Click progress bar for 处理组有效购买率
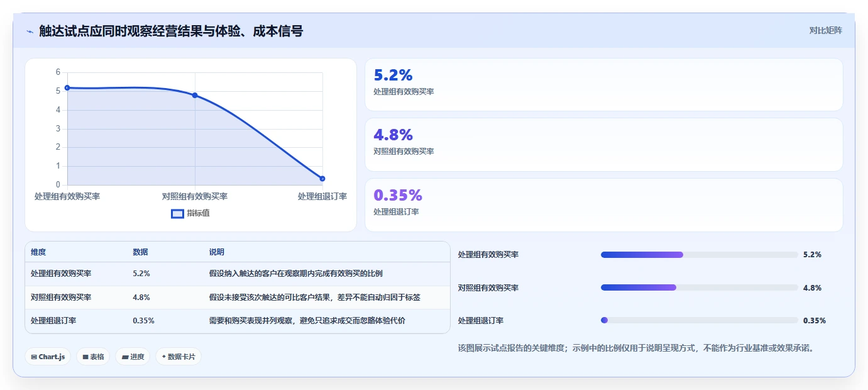868x390 pixels. click(700, 255)
